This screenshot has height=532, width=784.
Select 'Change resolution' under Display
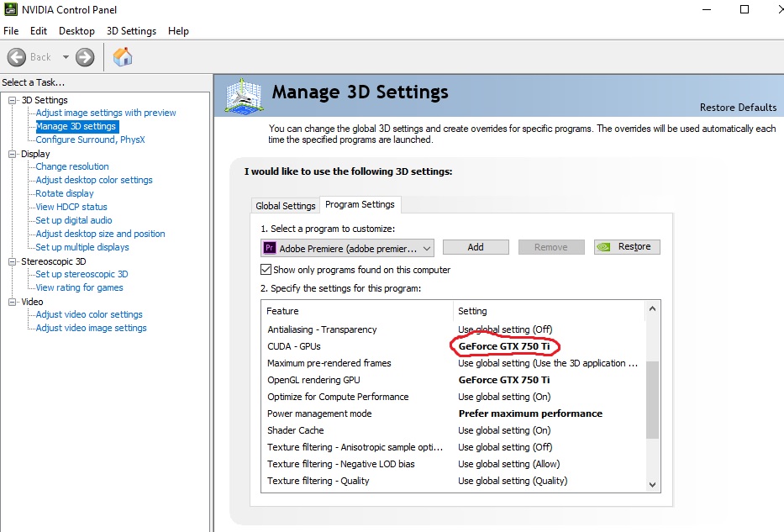pyautogui.click(x=72, y=166)
